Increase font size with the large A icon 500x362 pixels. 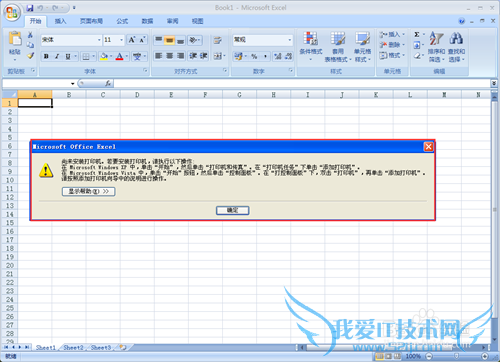(x=132, y=40)
